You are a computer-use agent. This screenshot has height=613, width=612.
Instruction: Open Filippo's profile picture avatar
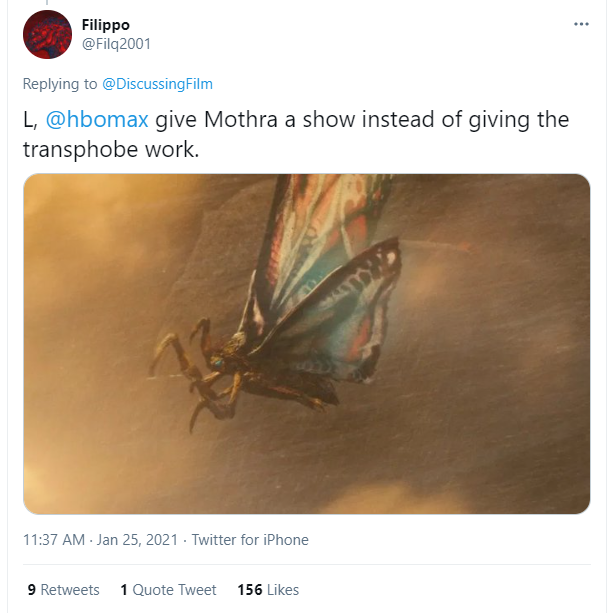(x=47, y=35)
